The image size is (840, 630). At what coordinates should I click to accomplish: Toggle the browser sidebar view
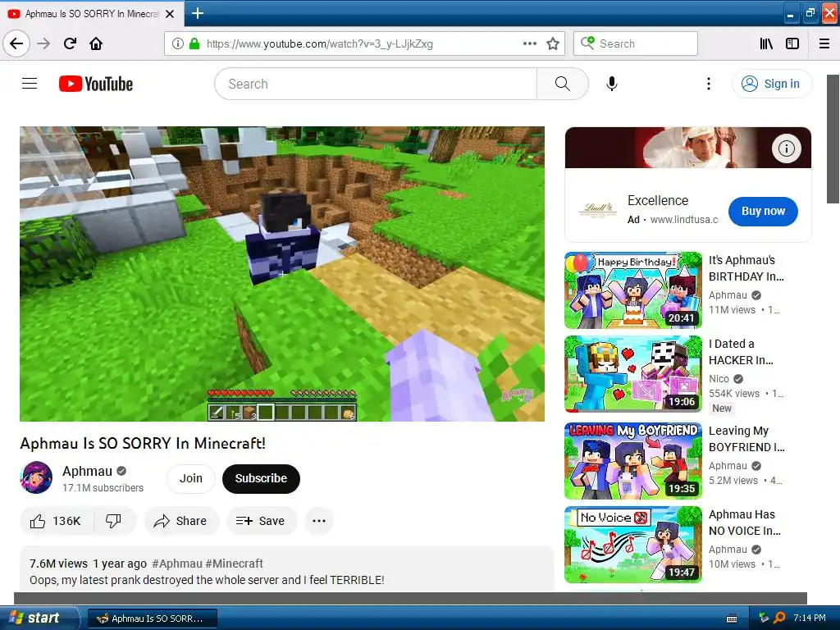point(792,44)
